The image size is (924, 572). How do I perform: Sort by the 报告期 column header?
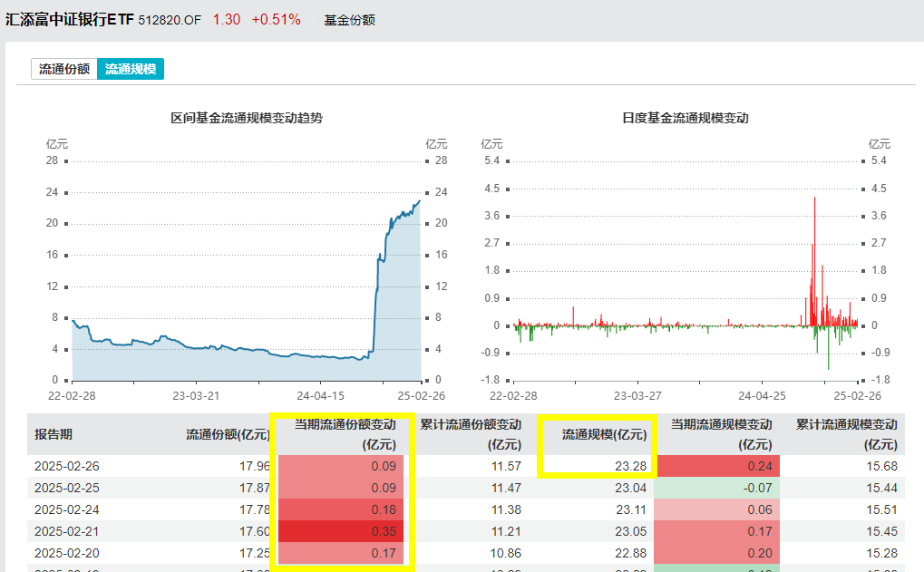pos(53,434)
